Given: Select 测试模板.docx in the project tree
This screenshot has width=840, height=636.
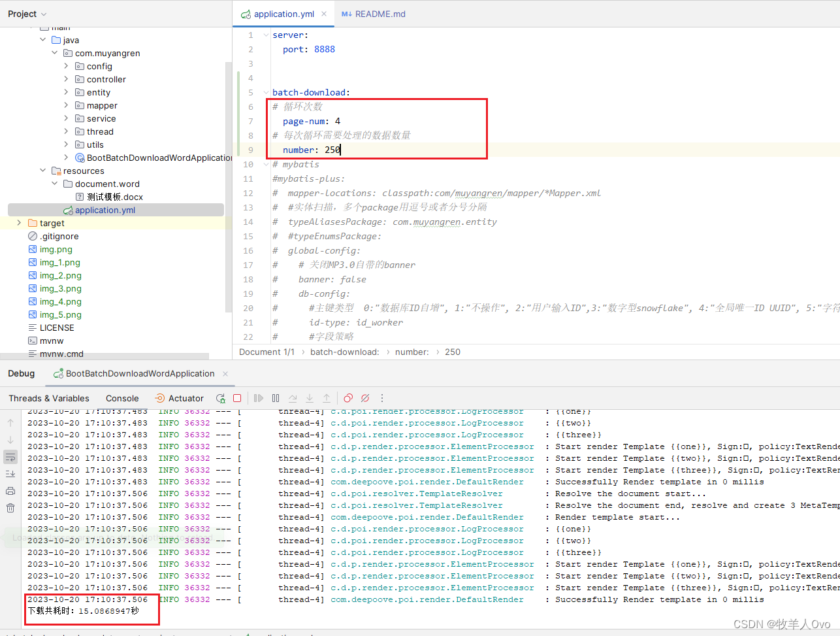Looking at the screenshot, I should (109, 197).
